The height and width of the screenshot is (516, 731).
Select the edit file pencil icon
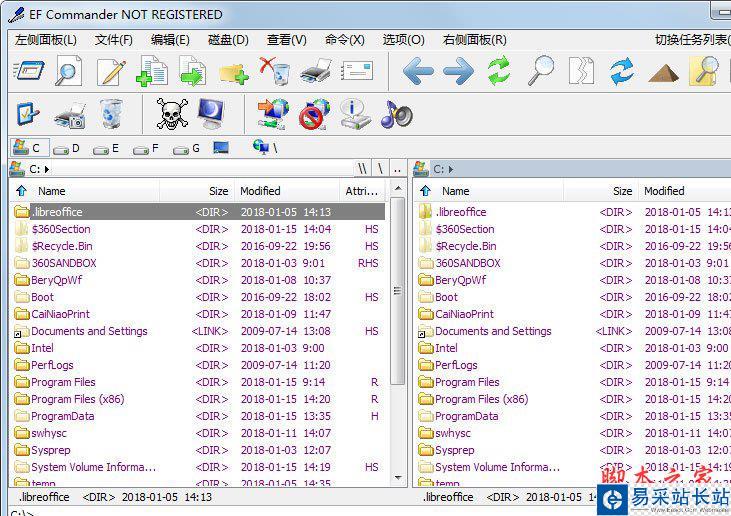110,71
